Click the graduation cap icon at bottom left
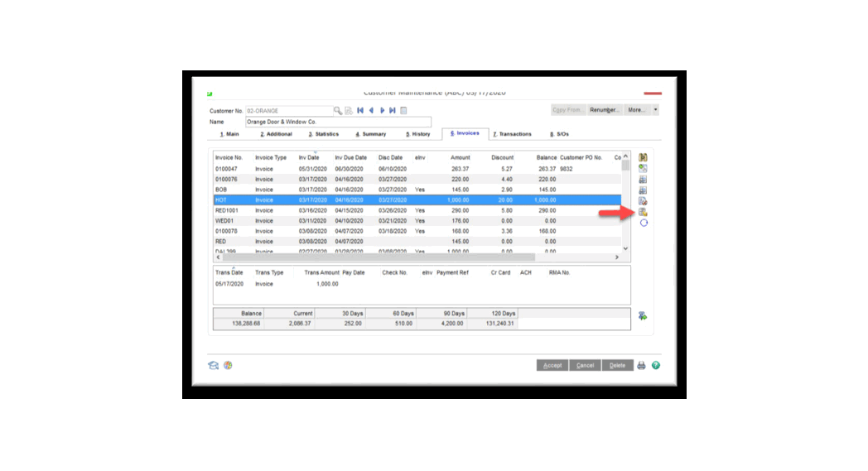The image size is (868, 471). pos(213,365)
